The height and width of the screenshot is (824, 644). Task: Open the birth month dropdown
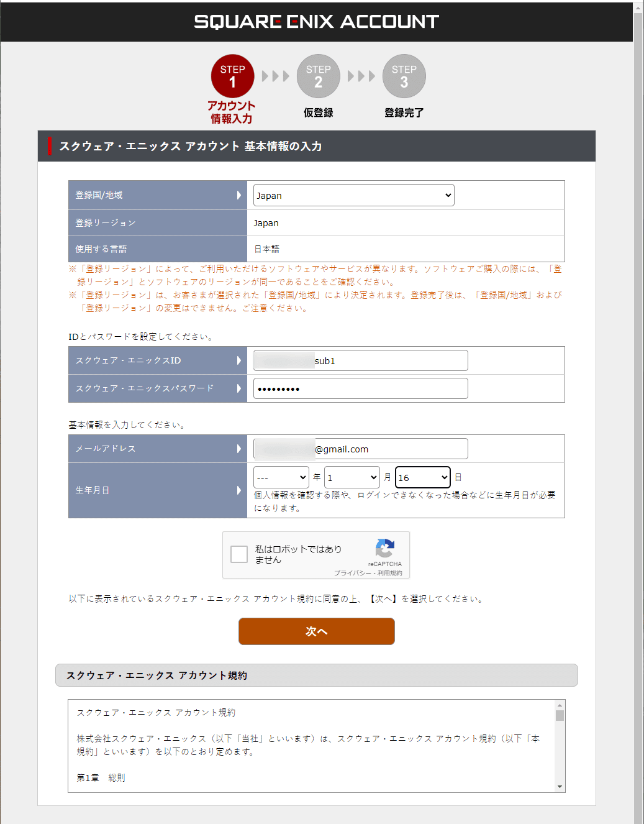(351, 477)
